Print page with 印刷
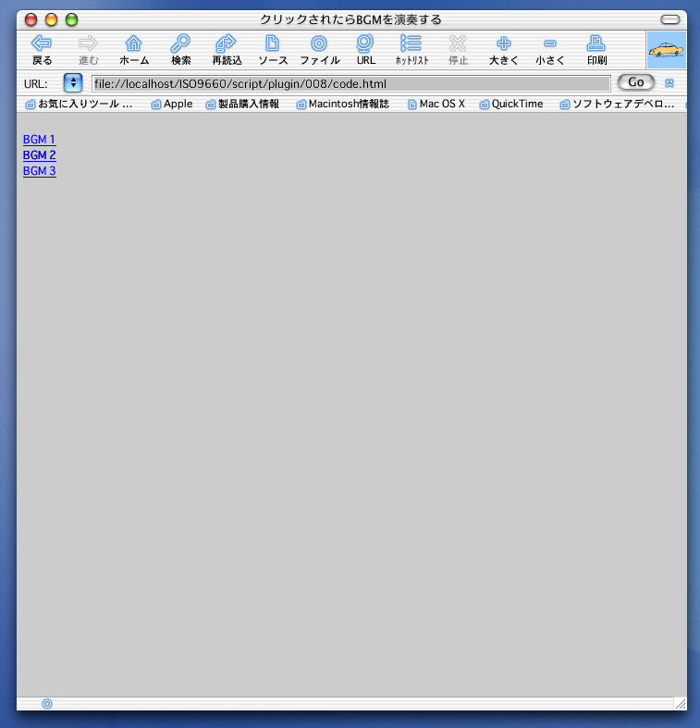This screenshot has width=700, height=728. click(x=596, y=49)
